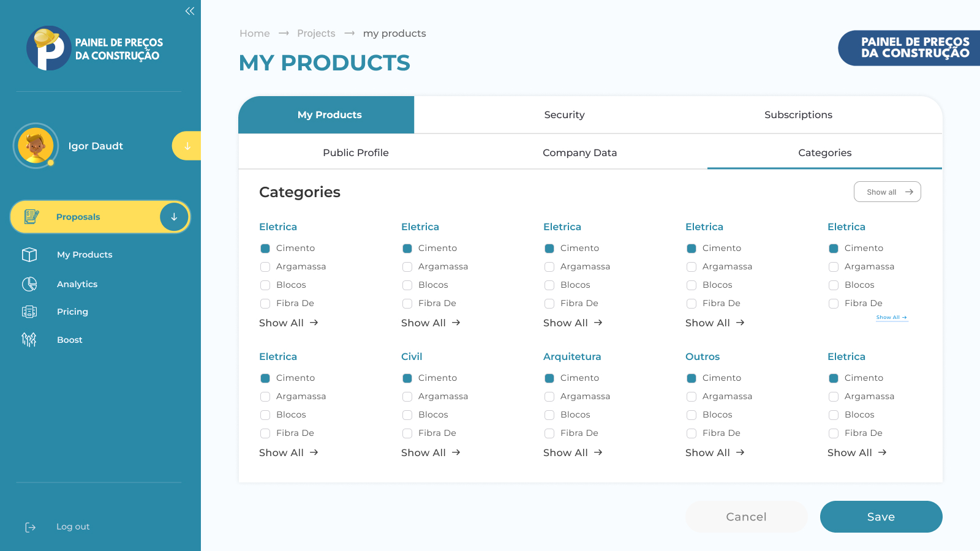
Task: Click the Projects breadcrumb link
Action: pyautogui.click(x=316, y=33)
